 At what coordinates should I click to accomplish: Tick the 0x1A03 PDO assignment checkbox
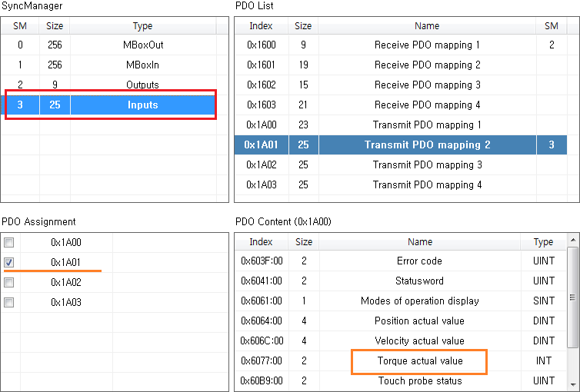pyautogui.click(x=9, y=303)
